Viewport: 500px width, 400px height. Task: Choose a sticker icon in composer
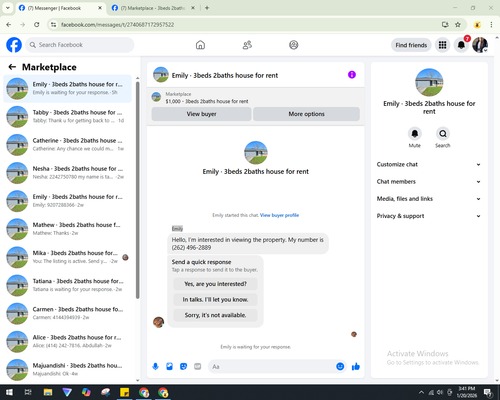183,367
